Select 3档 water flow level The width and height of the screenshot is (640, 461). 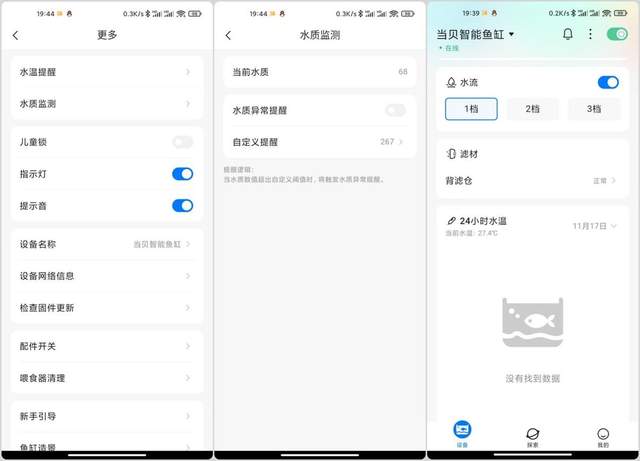click(594, 109)
